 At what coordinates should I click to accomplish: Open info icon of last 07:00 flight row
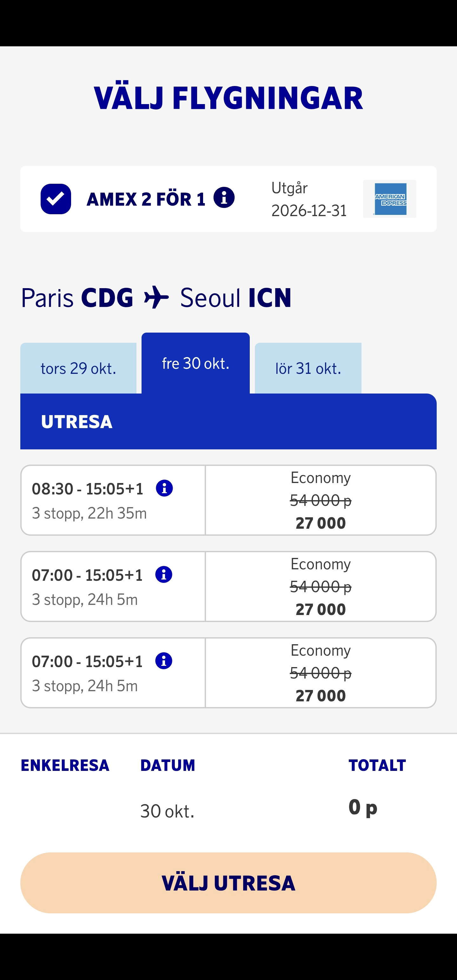164,661
